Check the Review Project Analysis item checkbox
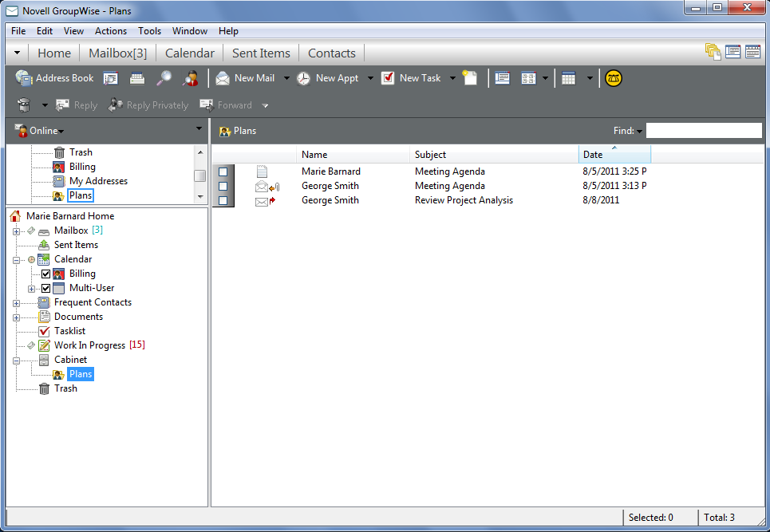770x532 pixels. (223, 200)
